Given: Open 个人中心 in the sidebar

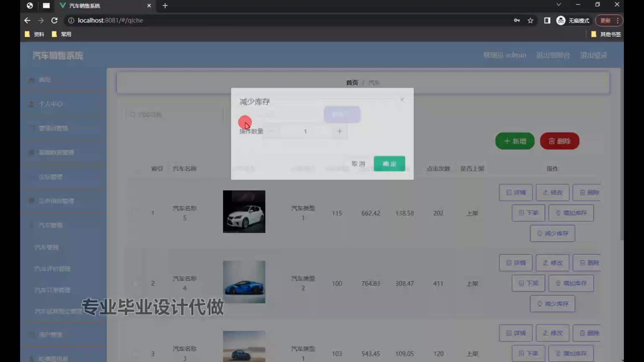Looking at the screenshot, I should pos(63,104).
